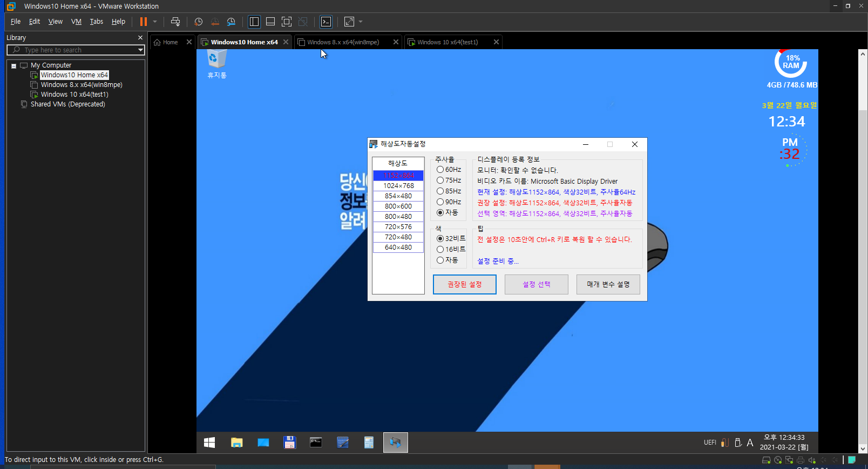Click the Send Ctrl+Alt+Del toolbar icon
Screen dimensions: 868x469
pos(175,22)
